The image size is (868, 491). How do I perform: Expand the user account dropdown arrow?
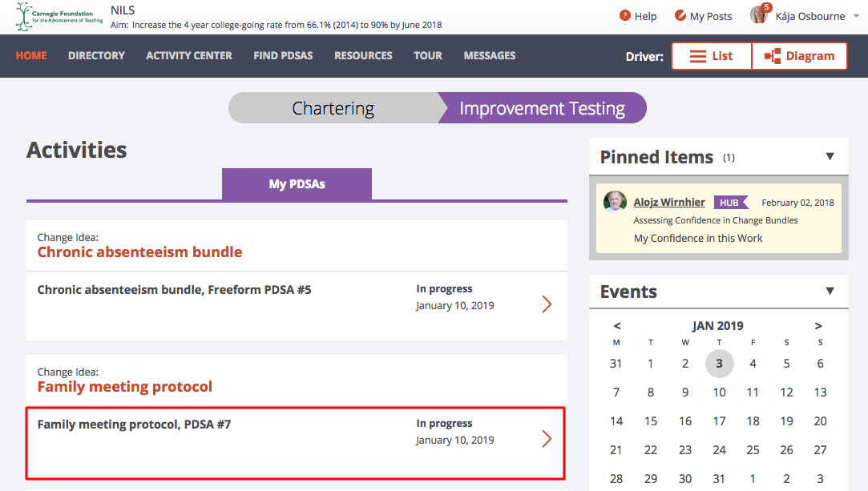click(856, 16)
